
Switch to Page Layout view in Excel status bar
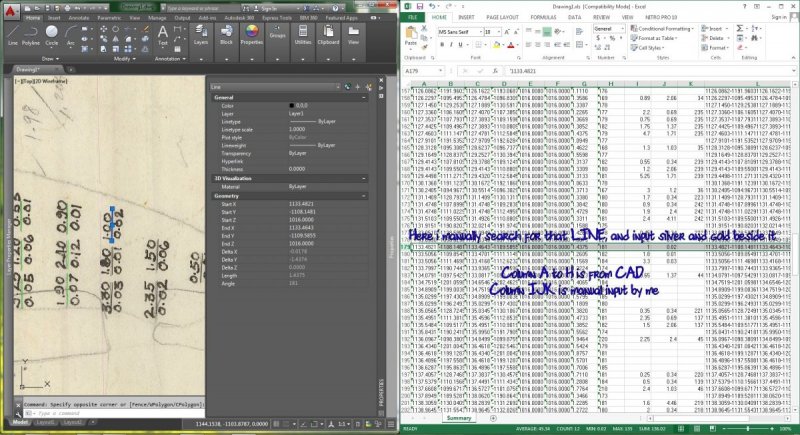click(x=696, y=429)
